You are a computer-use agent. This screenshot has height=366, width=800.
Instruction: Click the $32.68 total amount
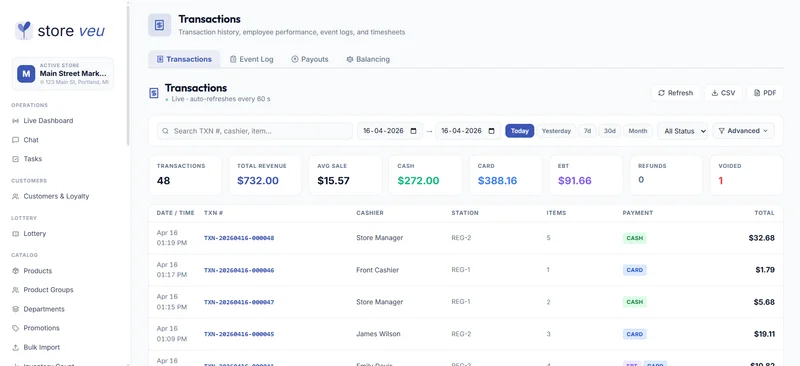(762, 238)
